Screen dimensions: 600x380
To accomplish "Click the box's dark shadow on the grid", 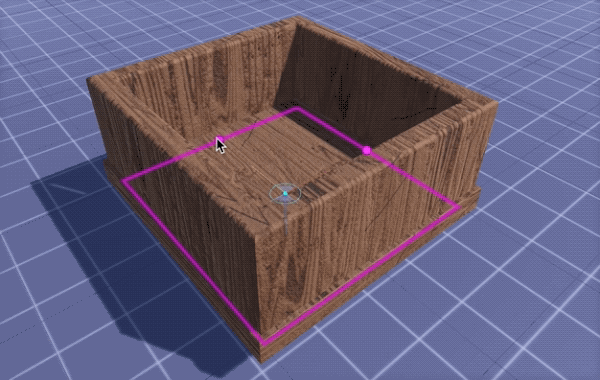I will (126, 260).
